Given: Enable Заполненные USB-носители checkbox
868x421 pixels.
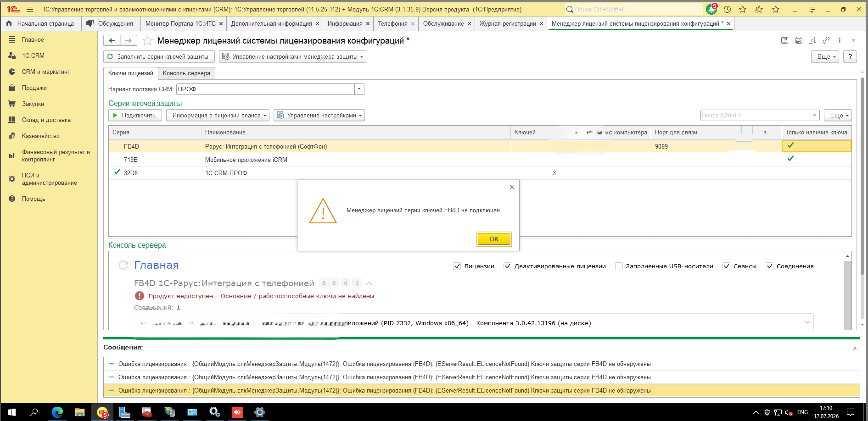Looking at the screenshot, I should point(619,266).
